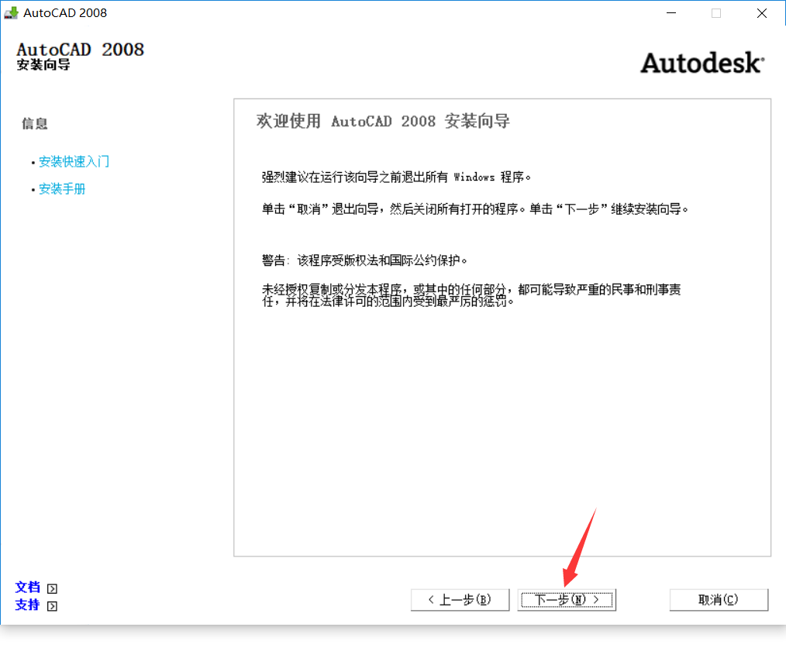Go back with the 上一步(B) button
This screenshot has height=672, width=786.
point(460,600)
